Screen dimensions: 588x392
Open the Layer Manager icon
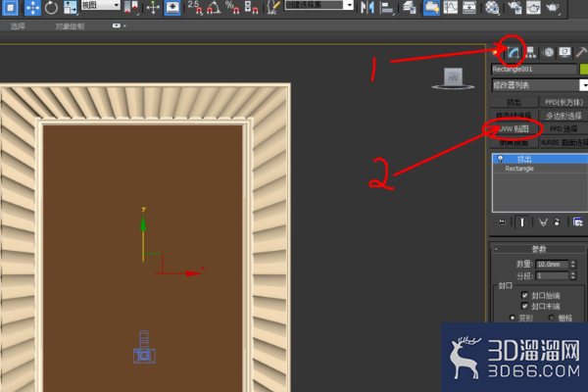(409, 7)
